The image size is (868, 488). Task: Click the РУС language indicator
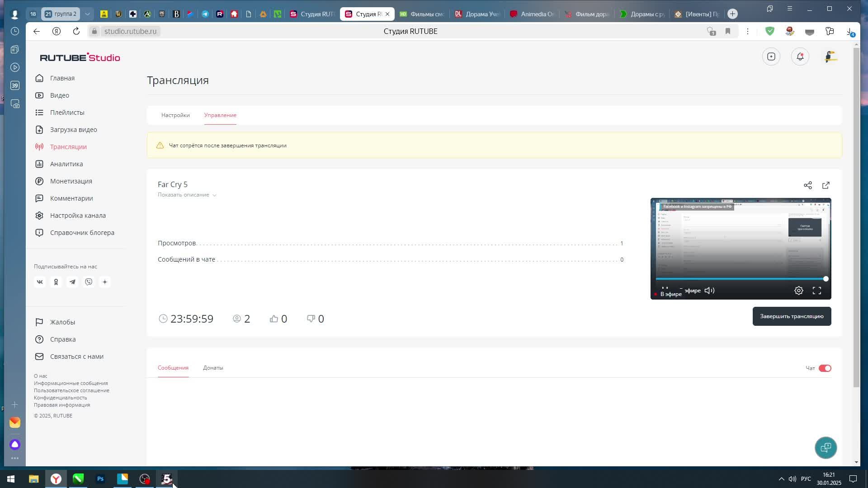pos(806,479)
